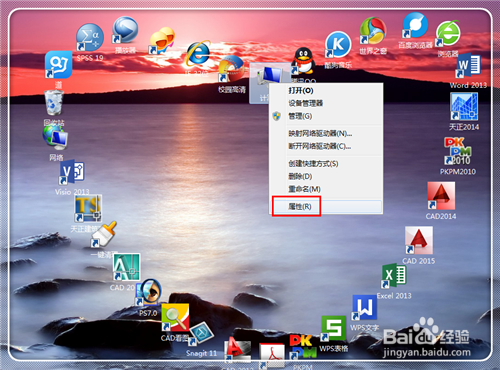This screenshot has width=500, height=370.
Task: Open the Word 2013 shortcut
Action: click(x=468, y=65)
